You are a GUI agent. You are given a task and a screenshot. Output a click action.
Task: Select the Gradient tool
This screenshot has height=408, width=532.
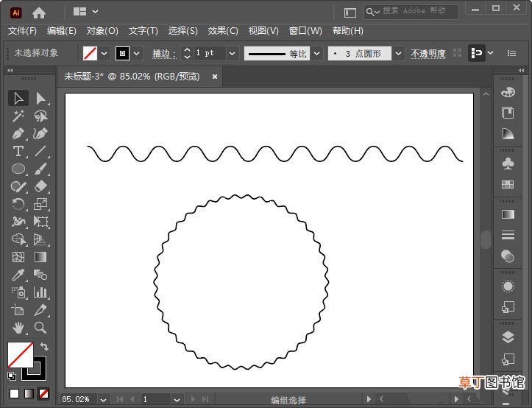click(x=40, y=257)
